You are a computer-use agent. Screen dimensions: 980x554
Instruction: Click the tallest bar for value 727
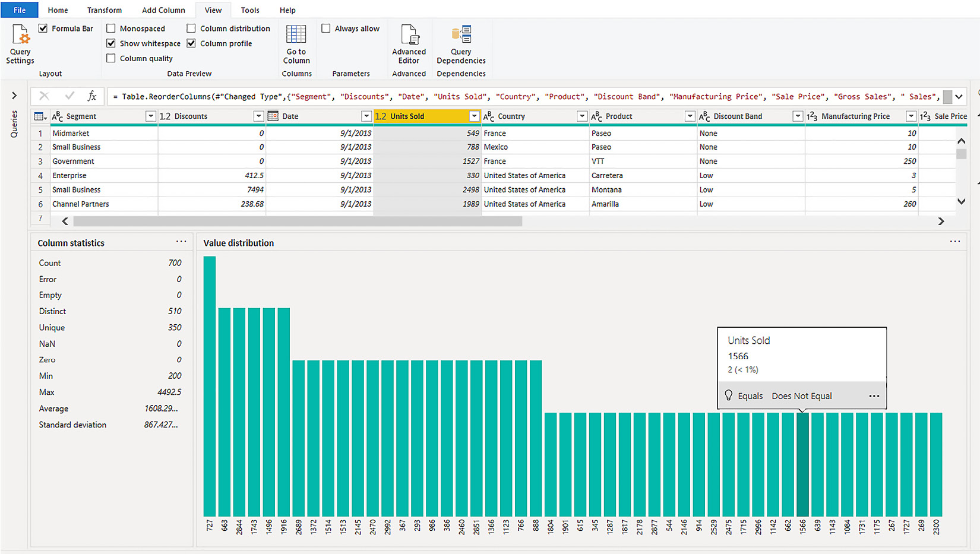pyautogui.click(x=210, y=386)
